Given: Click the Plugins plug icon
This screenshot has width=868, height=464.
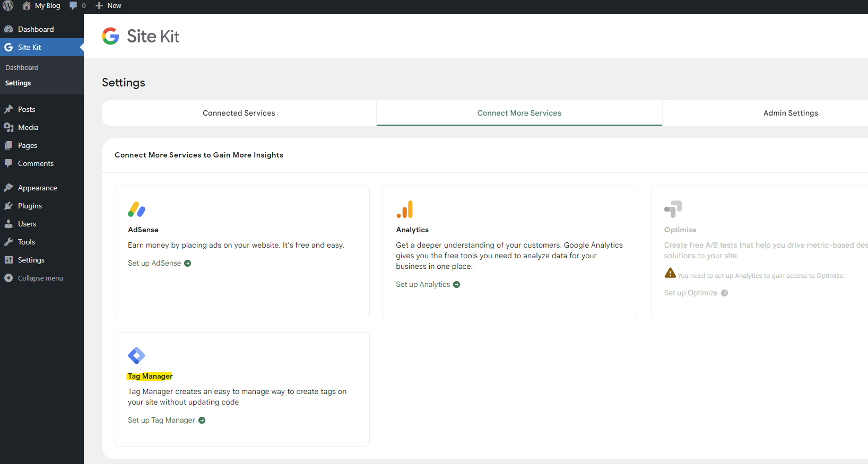Looking at the screenshot, I should click(8, 206).
